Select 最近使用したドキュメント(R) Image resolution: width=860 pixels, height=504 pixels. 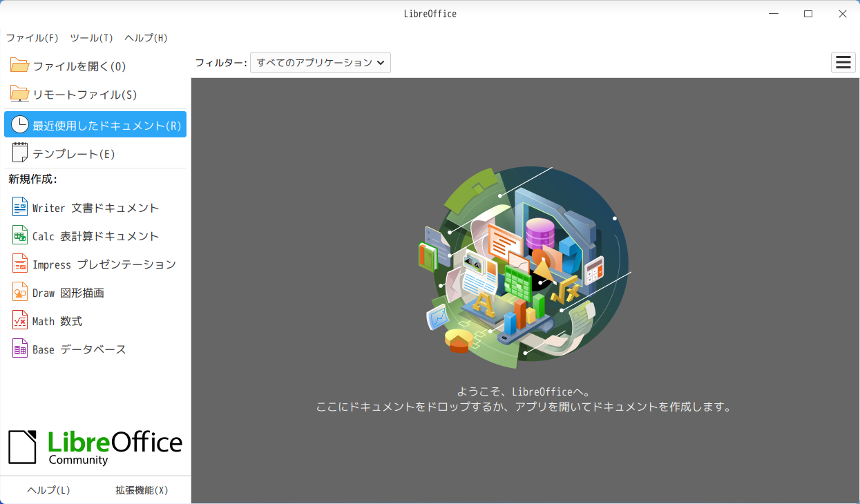click(x=95, y=124)
